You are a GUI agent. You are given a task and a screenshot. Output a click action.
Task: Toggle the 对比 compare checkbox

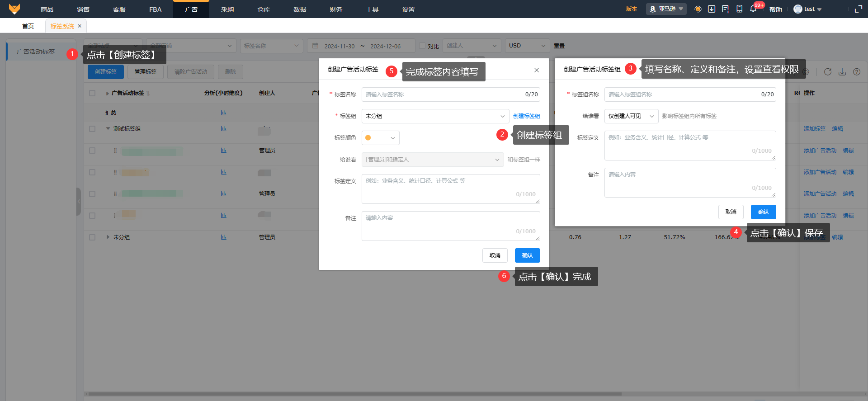click(422, 46)
